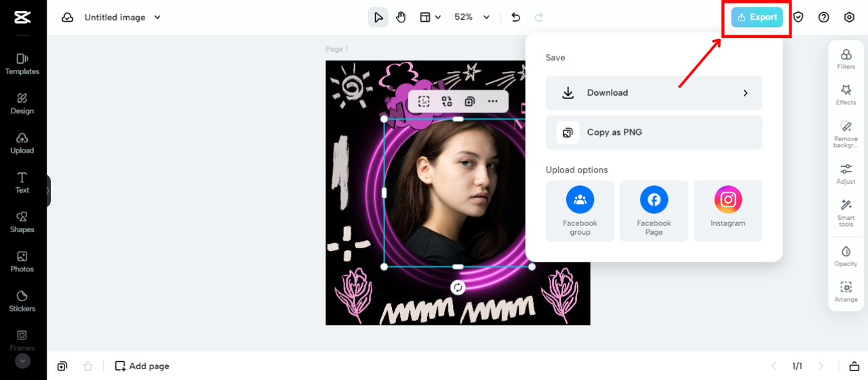Image resolution: width=868 pixels, height=380 pixels.
Task: Click the crop icon in floating toolbar
Action: coord(424,102)
